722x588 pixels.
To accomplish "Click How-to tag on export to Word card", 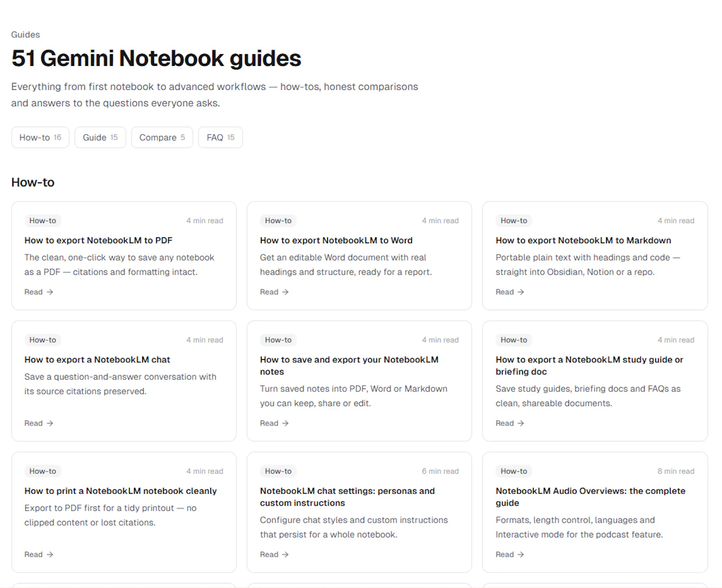I will pos(278,221).
